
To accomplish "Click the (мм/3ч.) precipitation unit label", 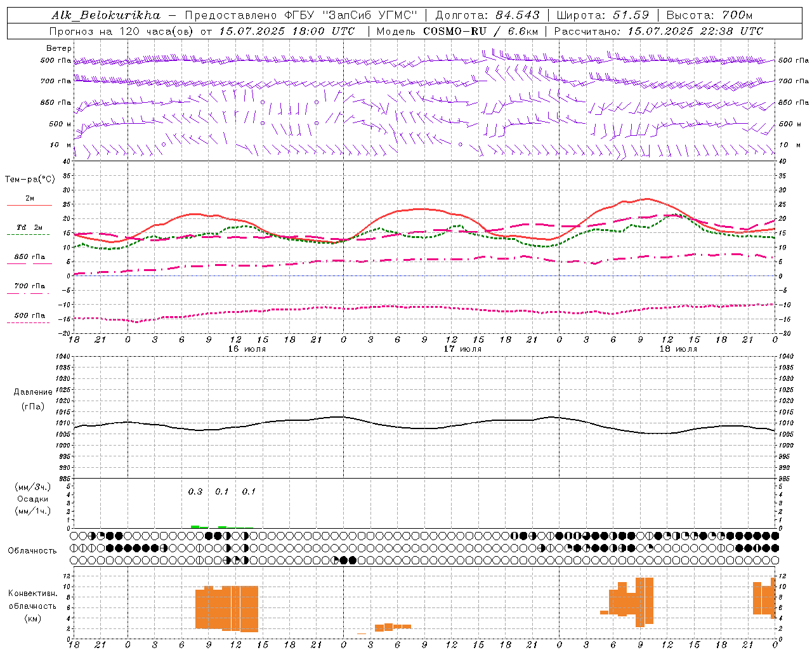I will [33, 487].
